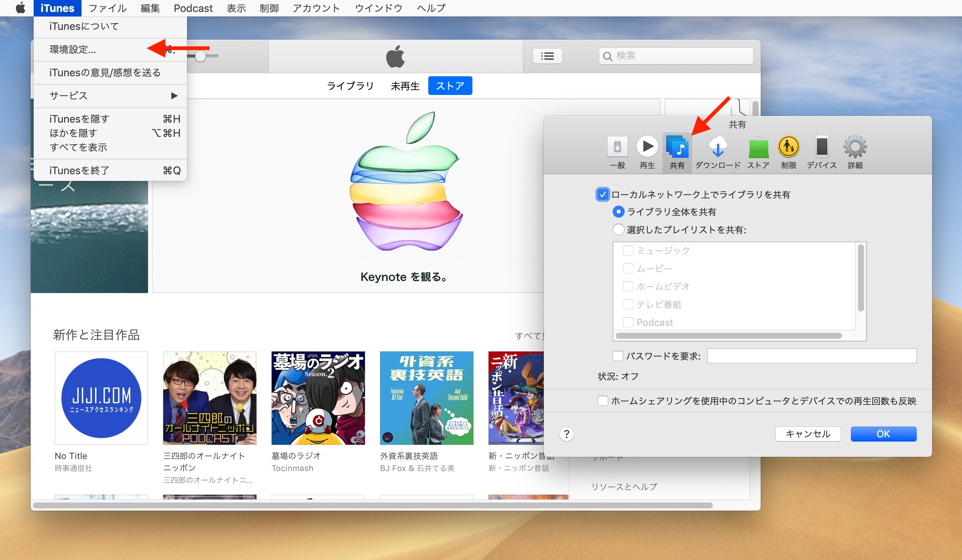Click the playlist list vertical scrollbar
This screenshot has width=962, height=560.
pos(861,278)
